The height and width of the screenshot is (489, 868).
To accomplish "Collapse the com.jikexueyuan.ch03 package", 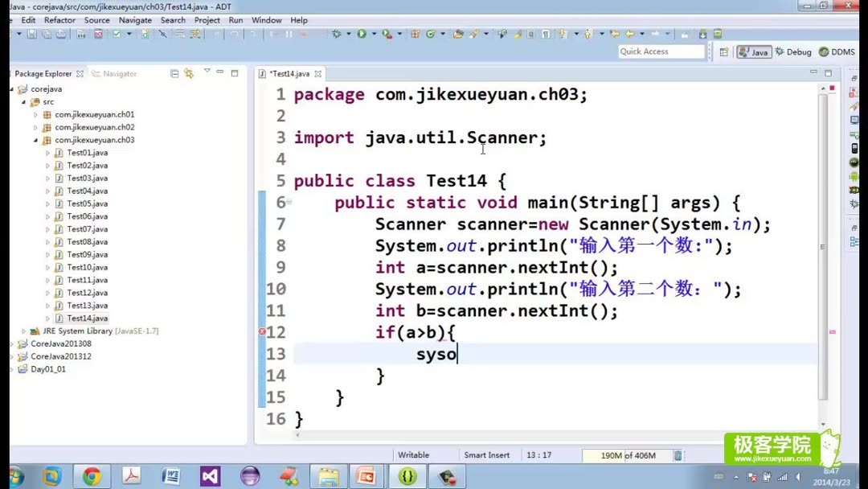I will pyautogui.click(x=35, y=140).
